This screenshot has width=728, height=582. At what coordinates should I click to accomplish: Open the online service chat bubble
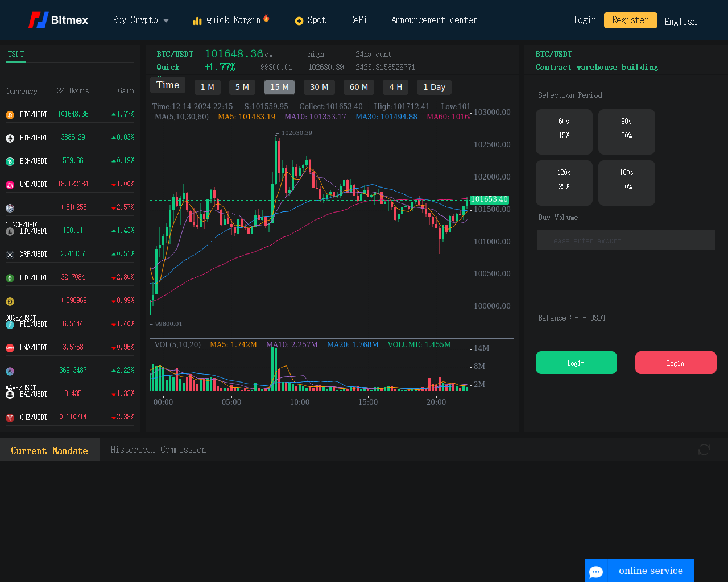596,571
